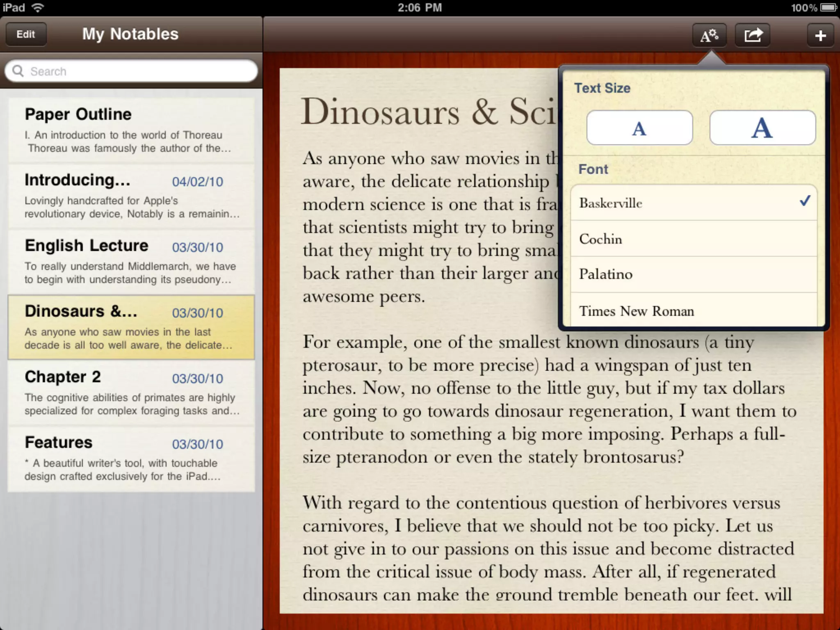Open the font settings icon

(x=709, y=35)
